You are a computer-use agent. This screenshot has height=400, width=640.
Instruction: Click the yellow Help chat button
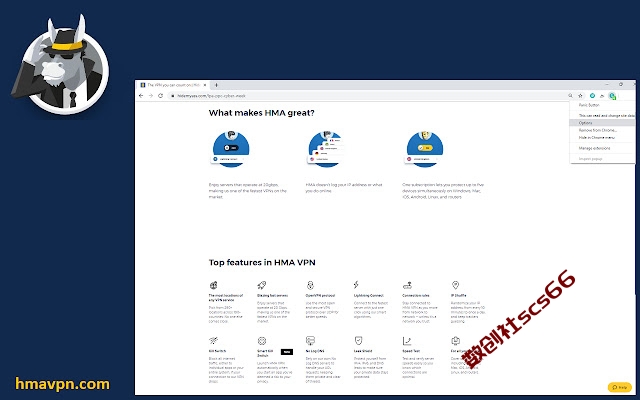(620, 387)
